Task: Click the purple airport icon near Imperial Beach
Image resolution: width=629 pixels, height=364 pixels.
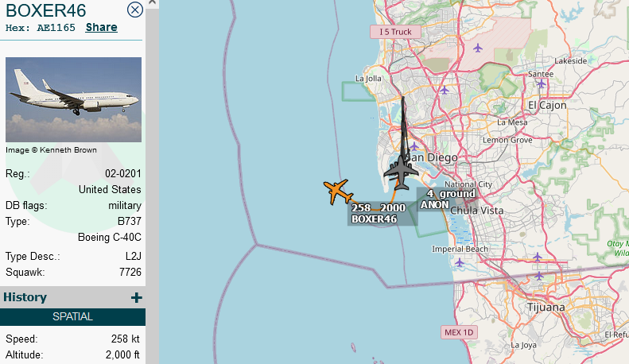Action: 460,263
